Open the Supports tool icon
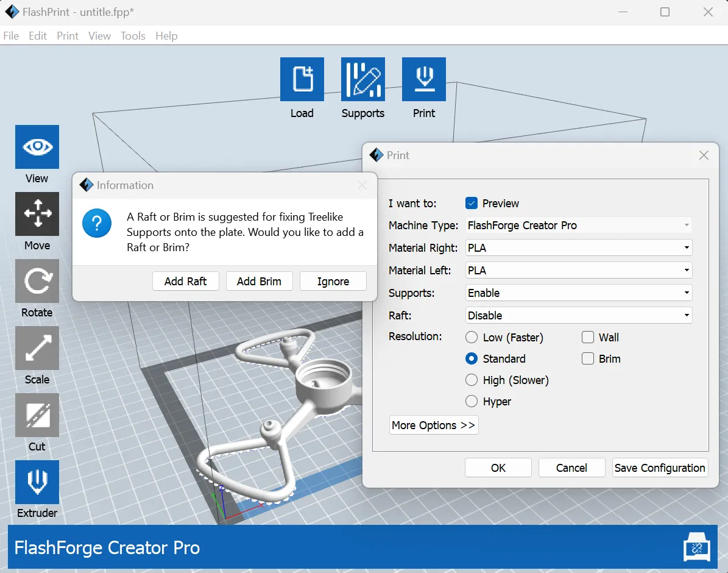The width and height of the screenshot is (728, 573). click(x=362, y=79)
